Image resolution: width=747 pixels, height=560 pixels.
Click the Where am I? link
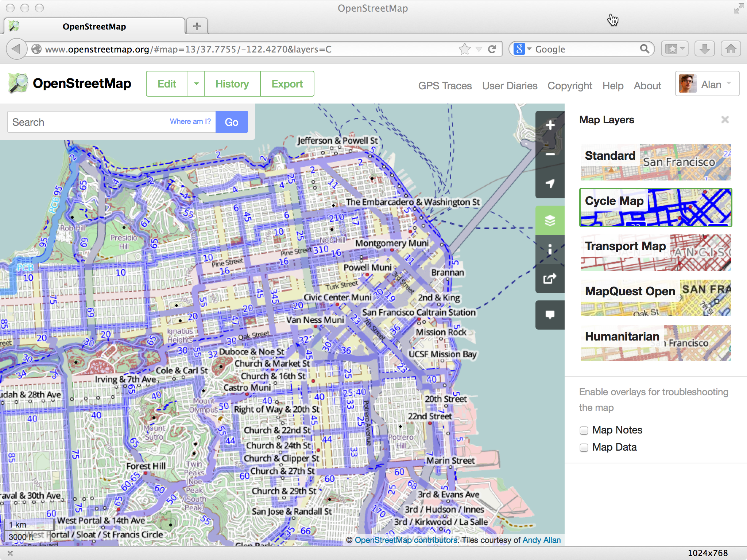click(x=190, y=122)
